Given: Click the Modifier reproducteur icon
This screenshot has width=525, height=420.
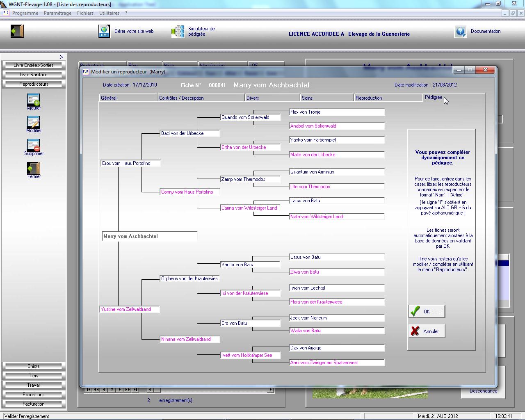Looking at the screenshot, I should [34, 123].
